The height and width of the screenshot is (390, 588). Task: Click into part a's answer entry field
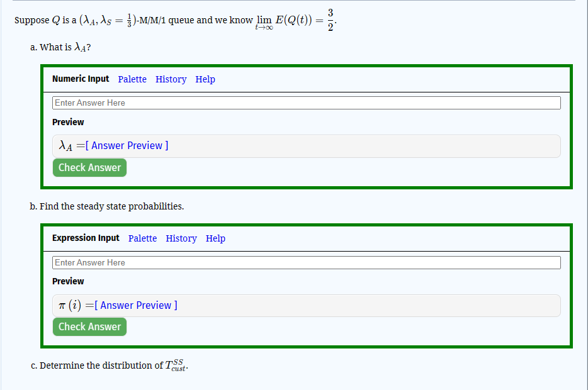click(306, 102)
